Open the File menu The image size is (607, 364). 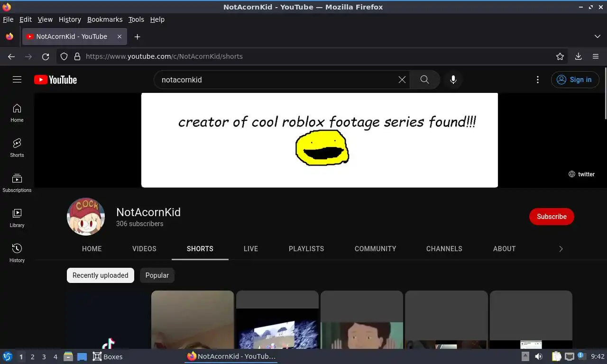click(8, 19)
